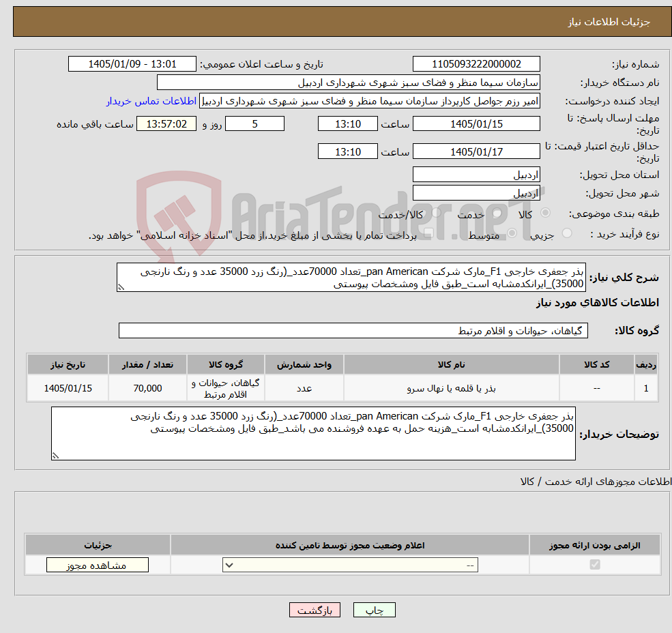Click the اطلاعات مجوزهای ارائه خدمت / کالا heading

596,482
